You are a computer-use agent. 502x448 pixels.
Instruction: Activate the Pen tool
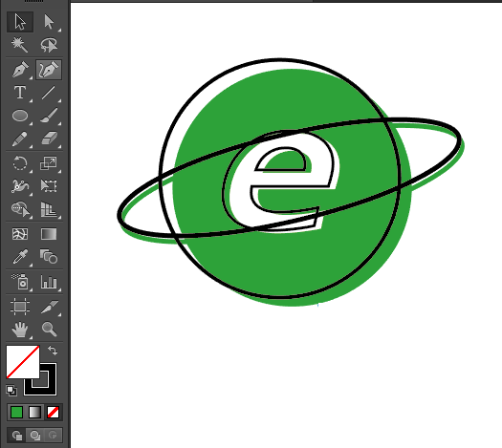pos(20,70)
